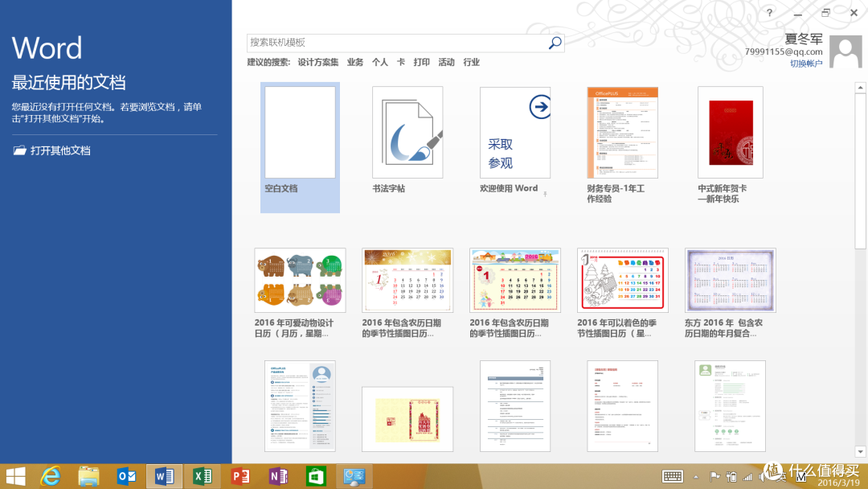Viewport: 868px width, 489px height.
Task: Open PowerPoint from the taskbar
Action: pos(240,476)
